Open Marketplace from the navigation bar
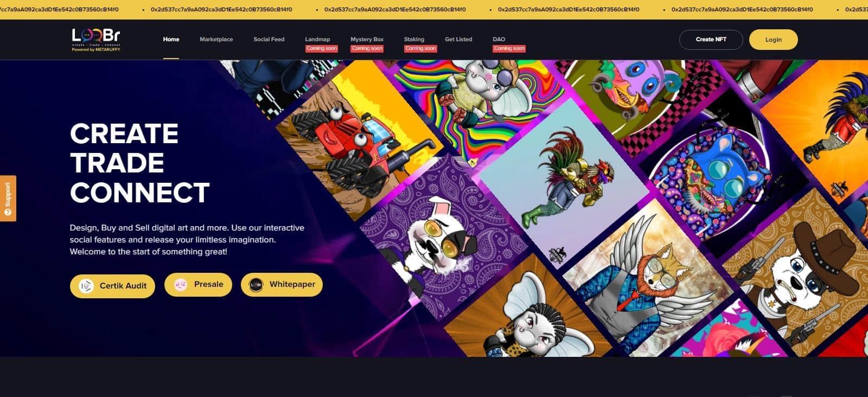The height and width of the screenshot is (397, 868). 216,39
